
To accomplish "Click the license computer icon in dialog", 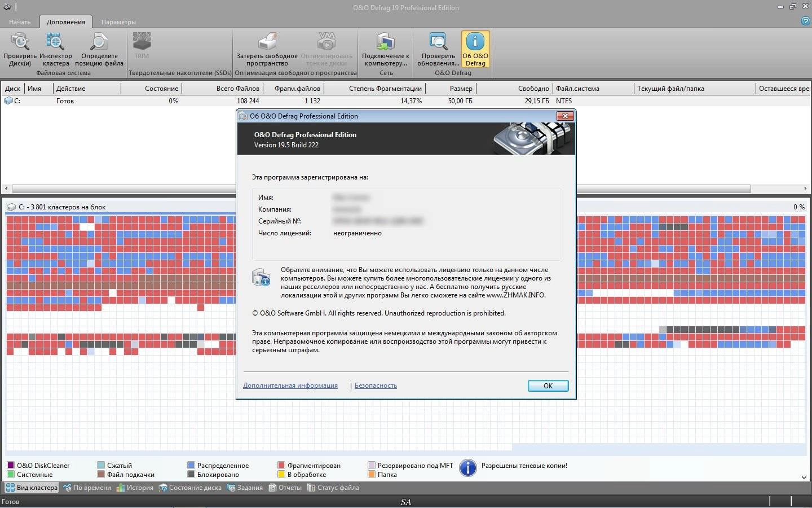I will pyautogui.click(x=261, y=278).
